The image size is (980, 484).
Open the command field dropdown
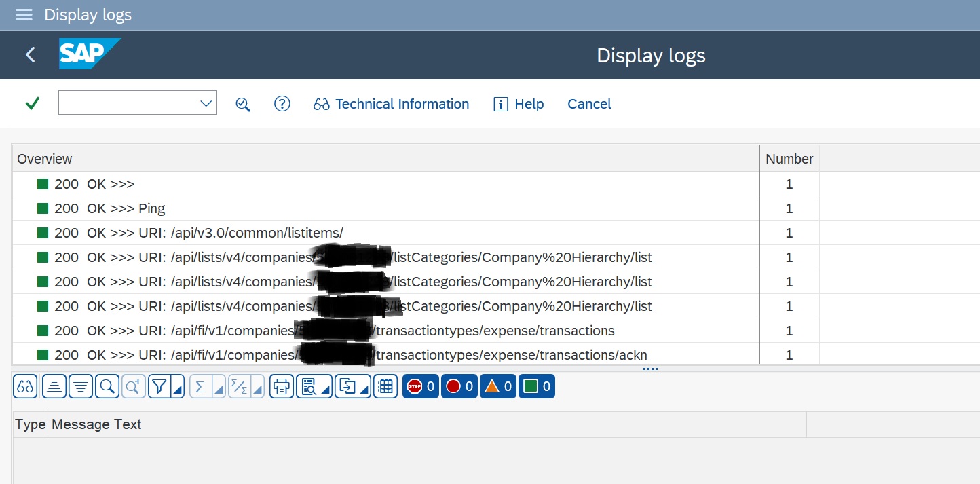coord(206,103)
